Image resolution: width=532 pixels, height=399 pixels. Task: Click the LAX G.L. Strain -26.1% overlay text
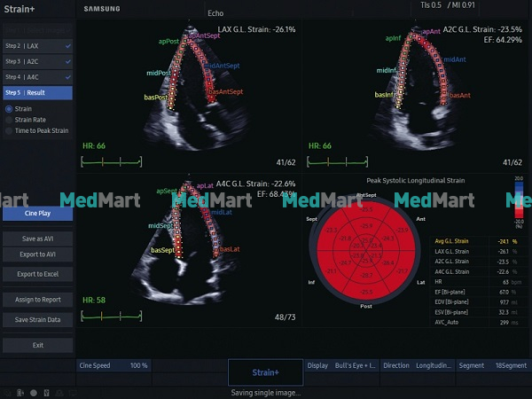coord(256,29)
